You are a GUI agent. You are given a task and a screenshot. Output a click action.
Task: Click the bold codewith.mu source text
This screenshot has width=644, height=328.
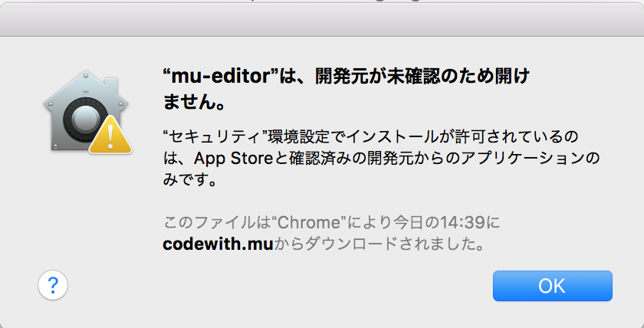point(218,244)
